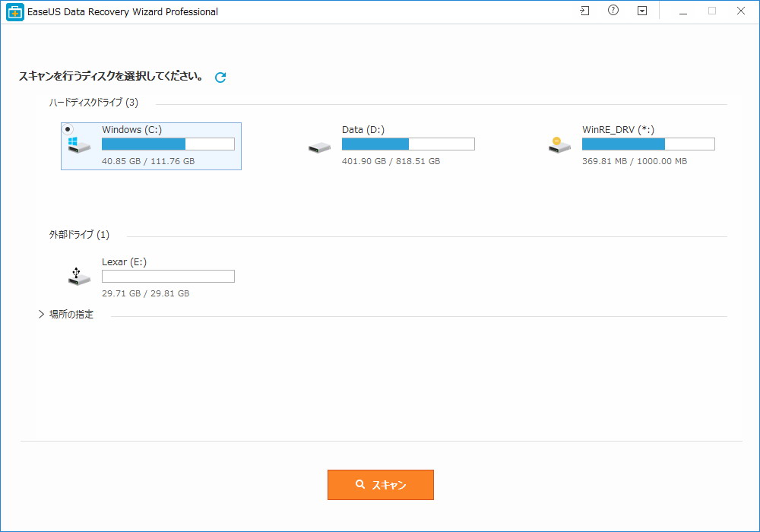Select the Data (D:) drive label
The height and width of the screenshot is (532, 760).
[363, 130]
